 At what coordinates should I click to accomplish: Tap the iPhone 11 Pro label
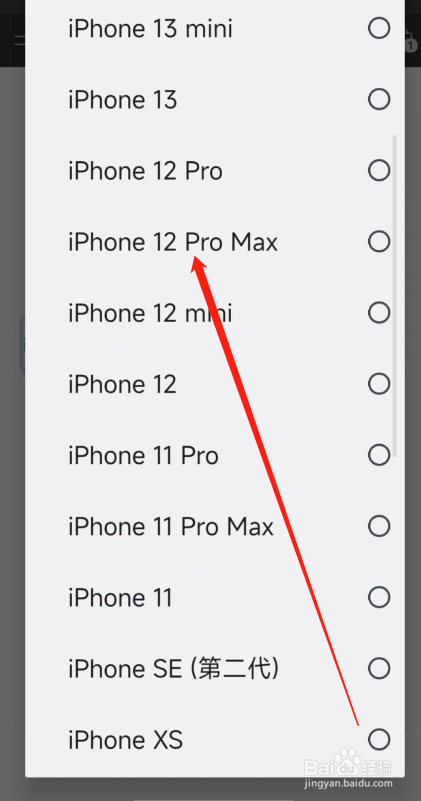[x=144, y=455]
